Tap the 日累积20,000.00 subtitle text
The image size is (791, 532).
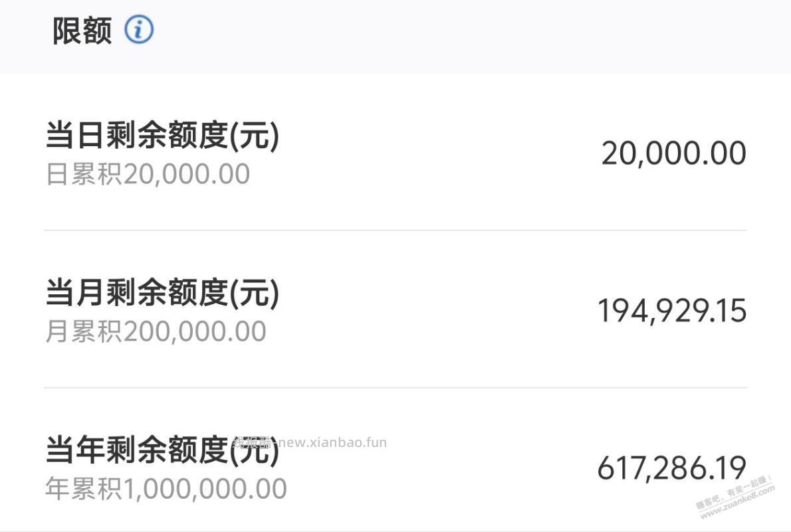tap(146, 173)
